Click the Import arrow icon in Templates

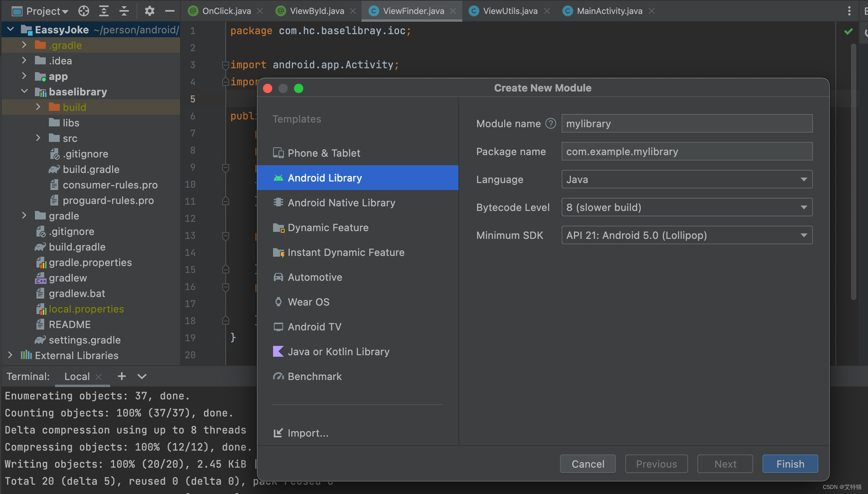[278, 433]
